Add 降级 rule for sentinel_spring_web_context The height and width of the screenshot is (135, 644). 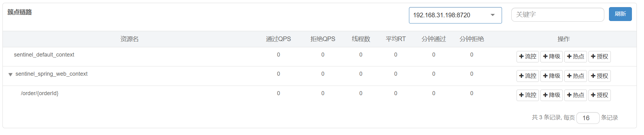coord(551,76)
